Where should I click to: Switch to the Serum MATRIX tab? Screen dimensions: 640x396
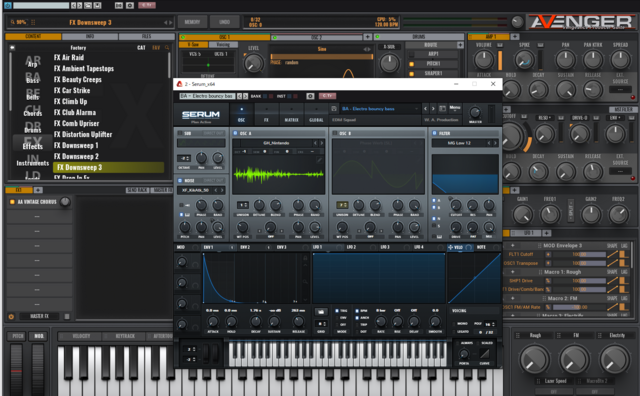click(x=291, y=114)
